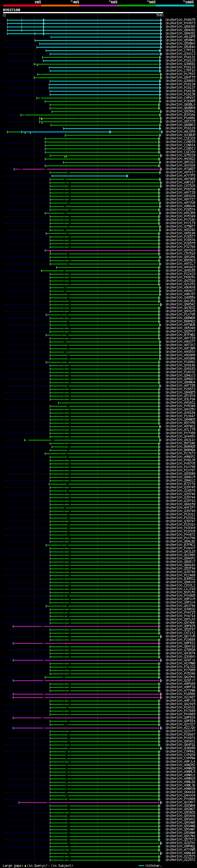Open the UniRef100_Q38692 entry

tap(180, 64)
